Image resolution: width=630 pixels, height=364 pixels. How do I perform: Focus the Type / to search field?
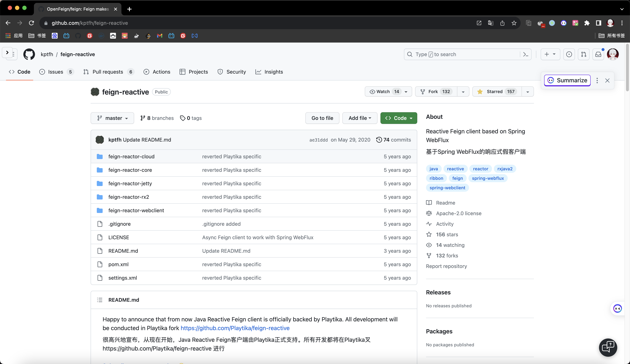462,54
